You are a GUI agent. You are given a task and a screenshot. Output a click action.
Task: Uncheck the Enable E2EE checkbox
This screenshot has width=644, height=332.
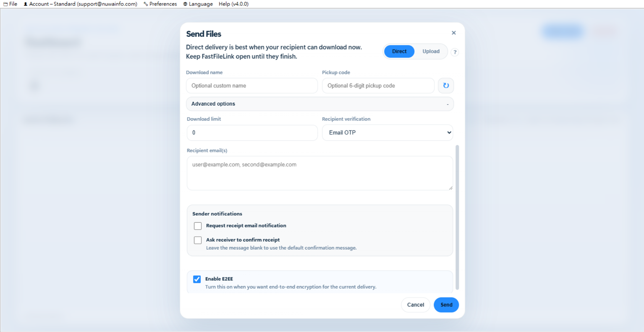[x=197, y=279]
